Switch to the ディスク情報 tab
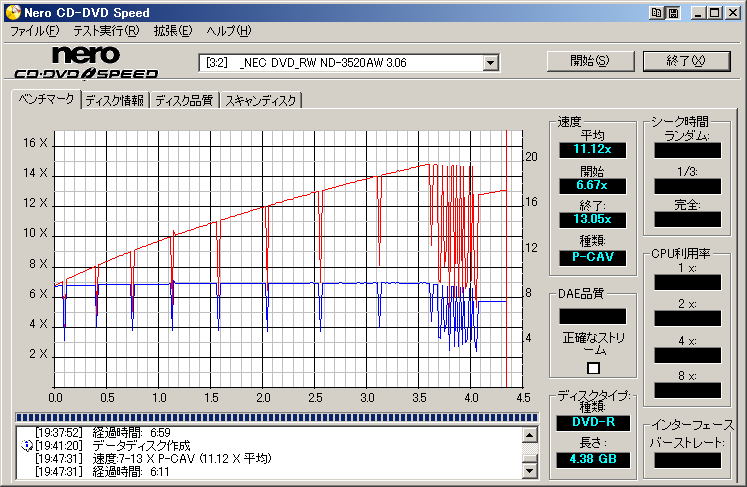 114,100
